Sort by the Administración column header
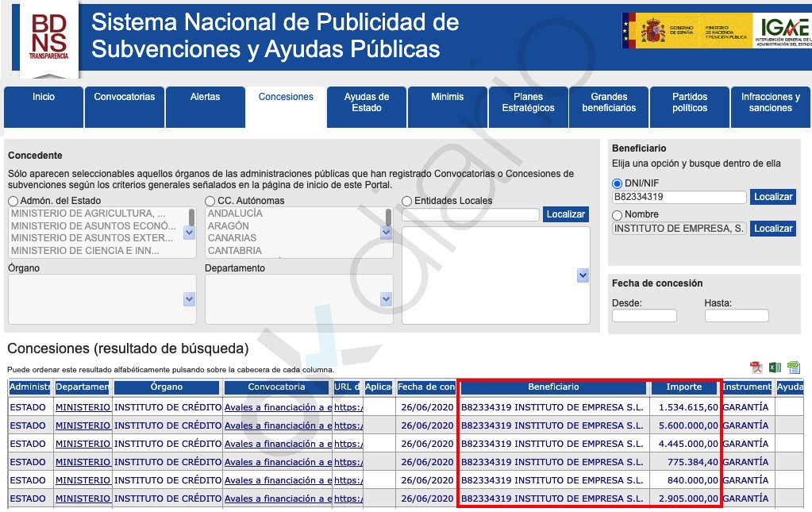This screenshot has height=512, width=812. [29, 387]
